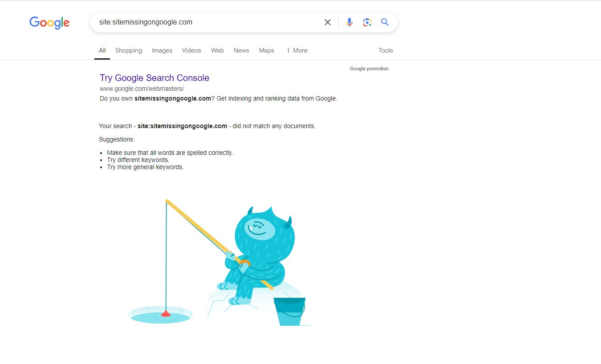
Task: Click the www.google.com/webmasters/ URL
Action: point(142,89)
